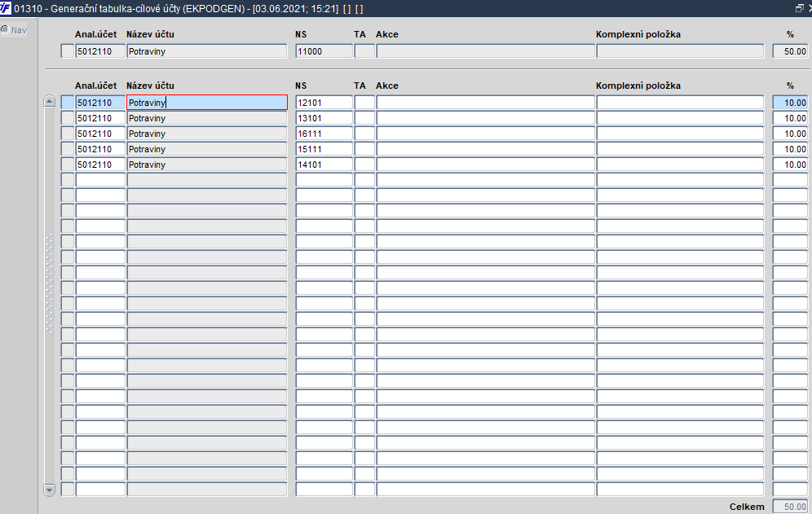
Task: Click the Celkem label
Action: click(x=747, y=507)
